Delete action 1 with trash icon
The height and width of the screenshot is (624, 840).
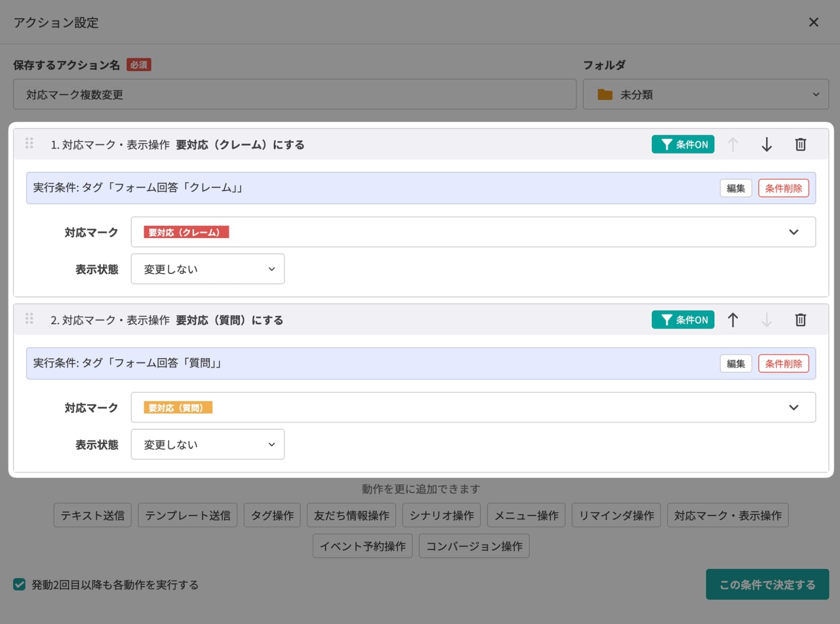coord(800,144)
